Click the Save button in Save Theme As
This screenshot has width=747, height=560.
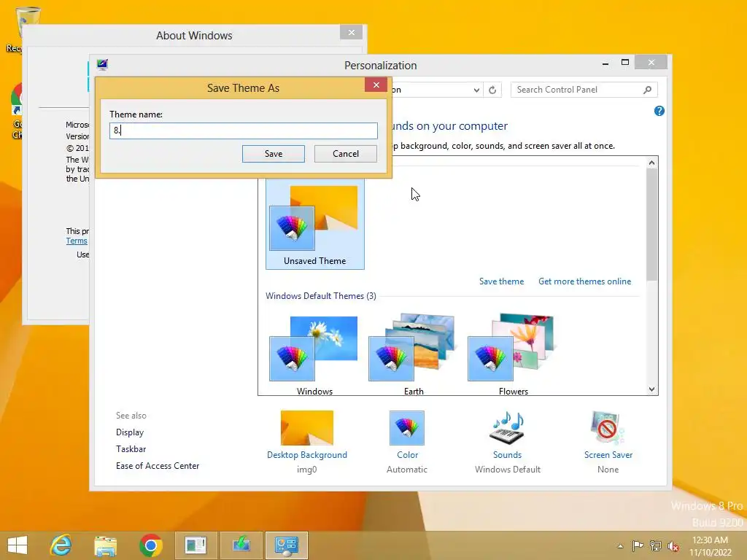tap(274, 154)
